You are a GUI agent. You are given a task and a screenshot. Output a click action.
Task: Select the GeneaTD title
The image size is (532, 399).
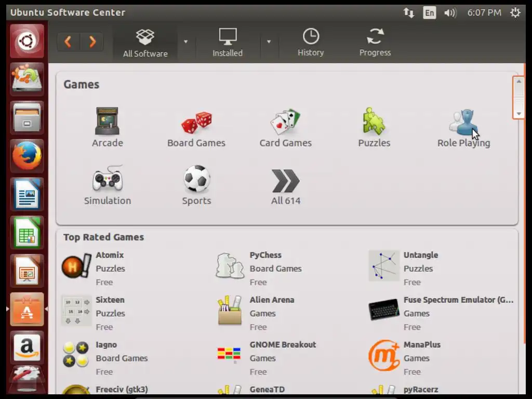tap(268, 390)
